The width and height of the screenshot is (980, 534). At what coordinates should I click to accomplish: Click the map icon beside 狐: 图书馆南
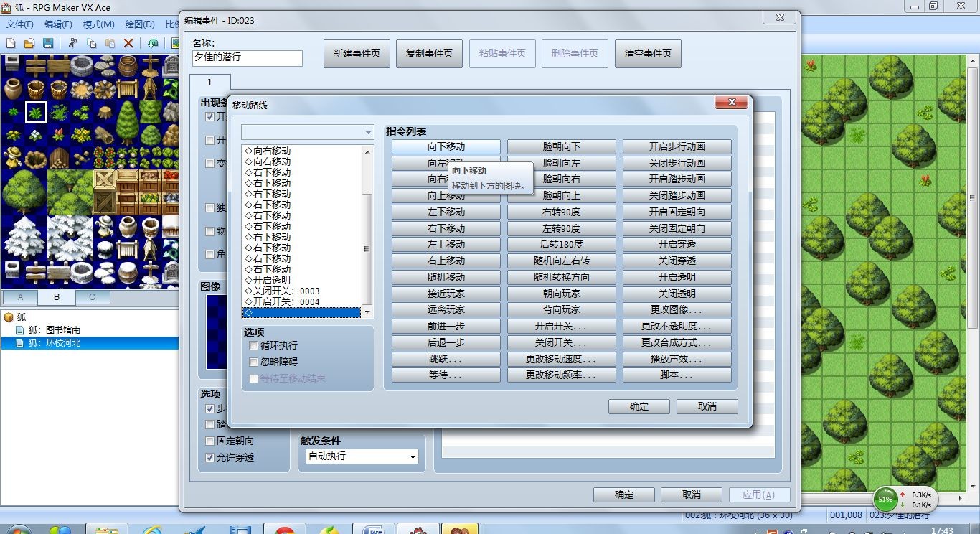tap(20, 330)
